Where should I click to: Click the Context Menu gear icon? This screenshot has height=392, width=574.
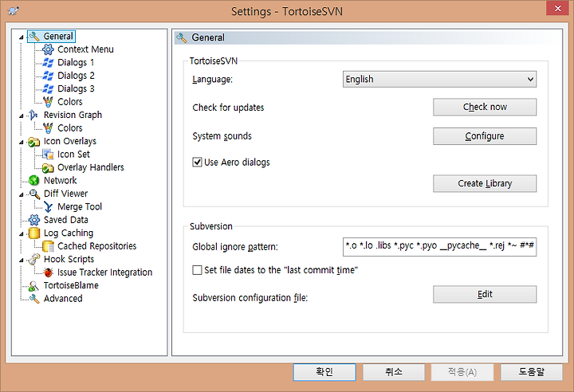point(48,49)
